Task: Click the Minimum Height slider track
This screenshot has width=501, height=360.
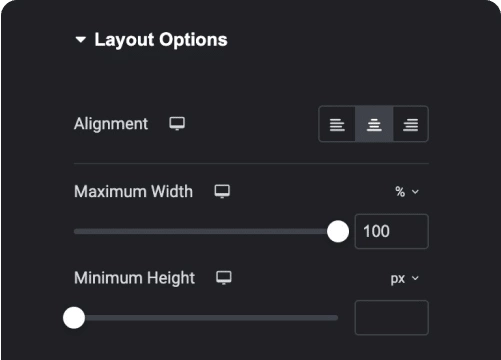Action: click(x=206, y=318)
